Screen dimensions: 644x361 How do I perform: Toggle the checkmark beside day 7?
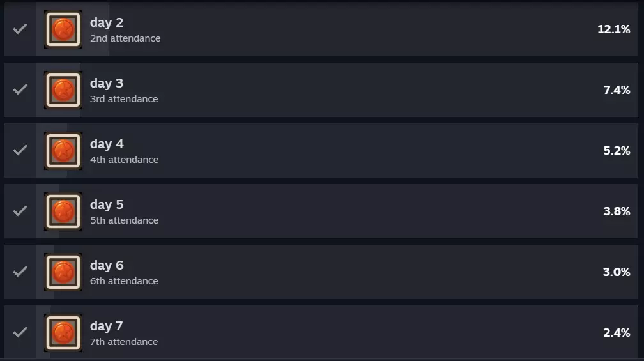coord(20,332)
